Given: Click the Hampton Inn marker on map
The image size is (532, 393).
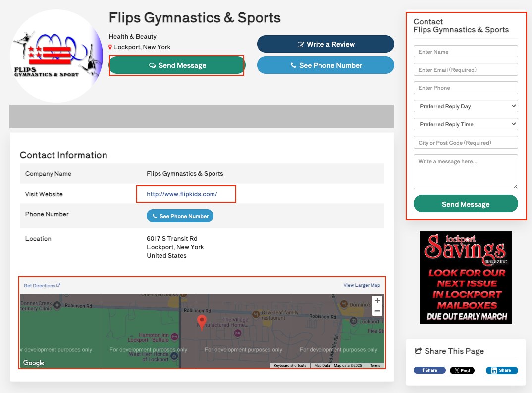Looking at the screenshot, I should [174, 337].
